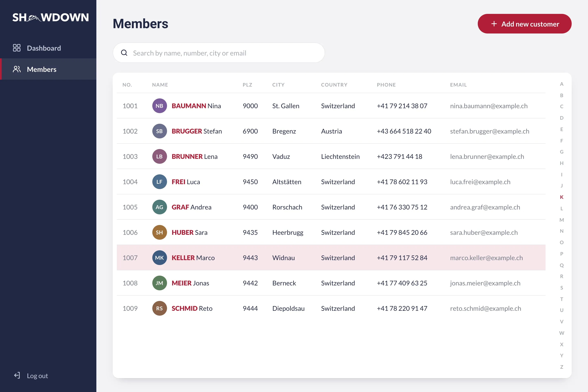The image size is (588, 392).
Task: Click the AG avatar for Andrea Graf
Action: [159, 207]
